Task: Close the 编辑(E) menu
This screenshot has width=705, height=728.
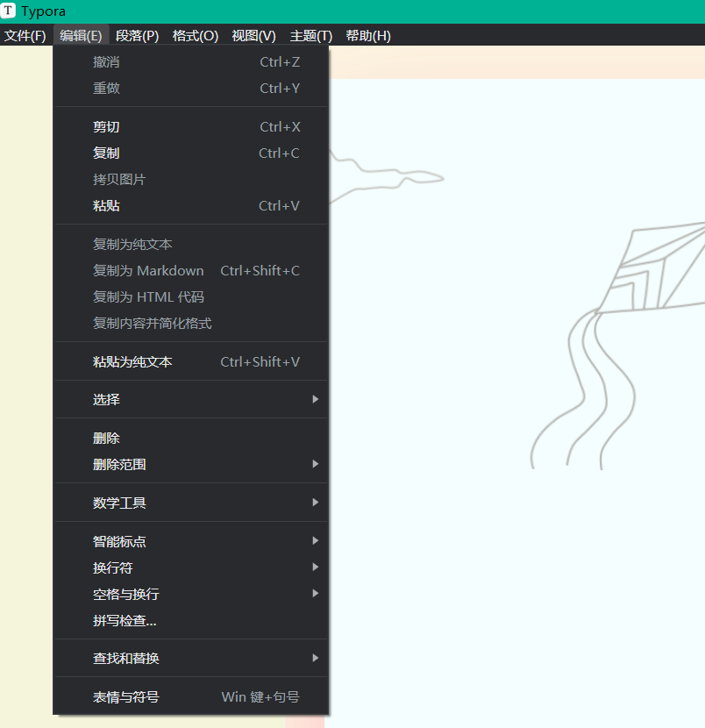Action: point(81,36)
